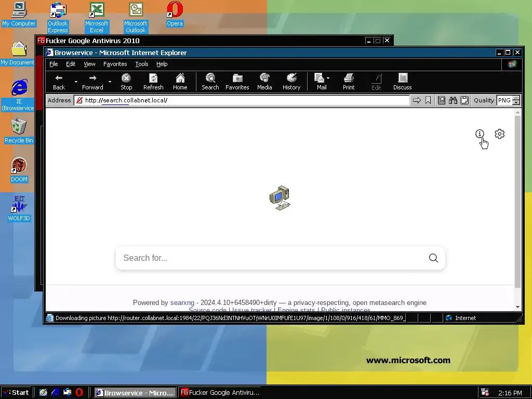The height and width of the screenshot is (399, 532).
Task: Click the page vertical scrollbar thumb
Action: click(517, 202)
